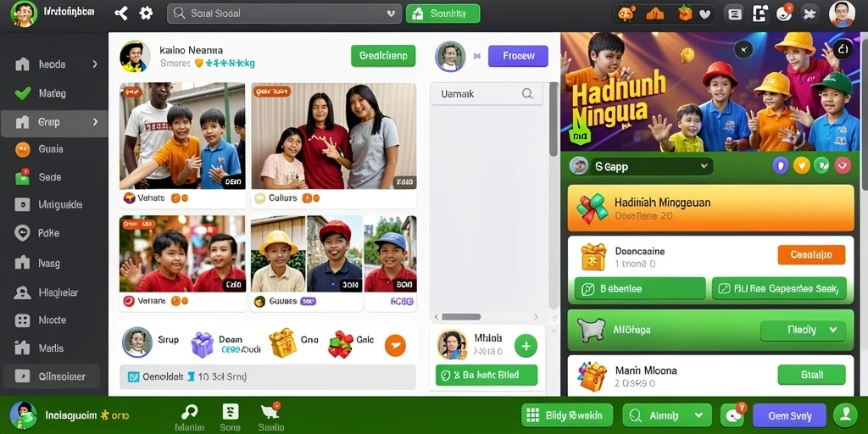Open the heart favorites icon in top bar
The image size is (868, 434).
click(x=704, y=14)
